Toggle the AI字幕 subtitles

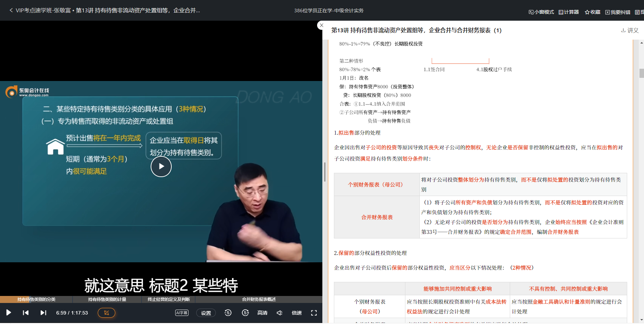click(x=181, y=313)
